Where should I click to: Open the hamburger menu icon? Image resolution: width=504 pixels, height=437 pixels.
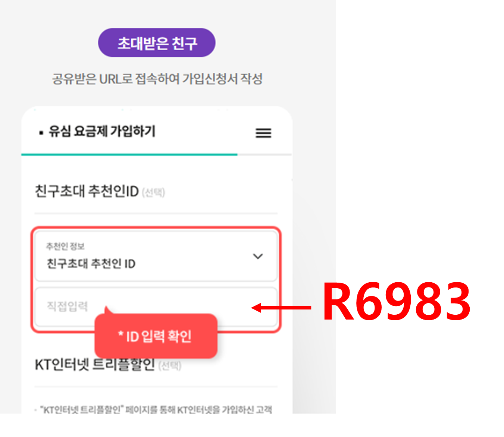pos(263,133)
